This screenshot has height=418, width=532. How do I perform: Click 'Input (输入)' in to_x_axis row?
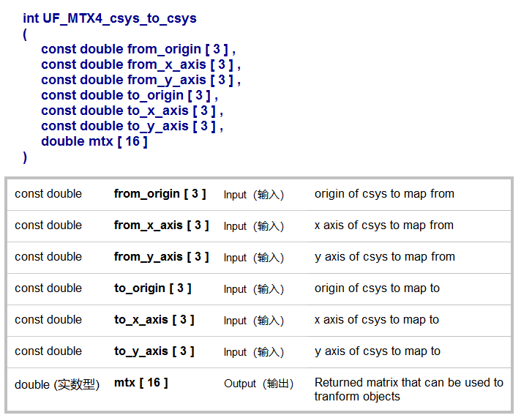[x=254, y=321]
